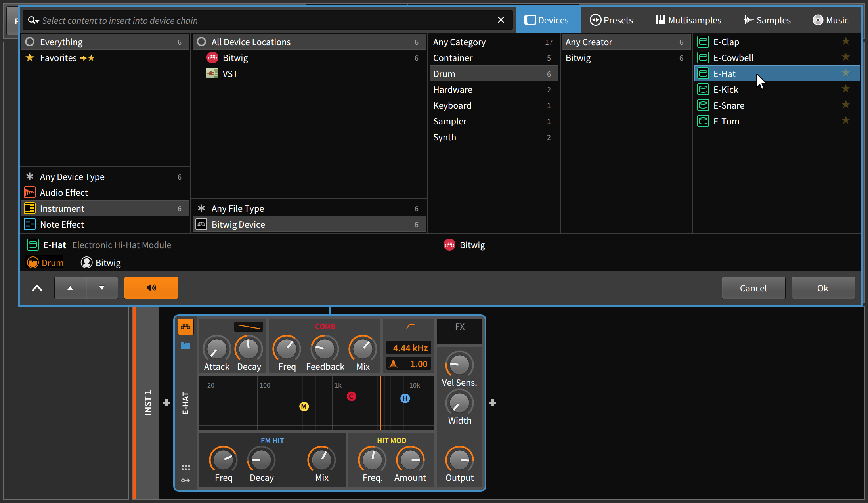Select the Sampler category

493,121
